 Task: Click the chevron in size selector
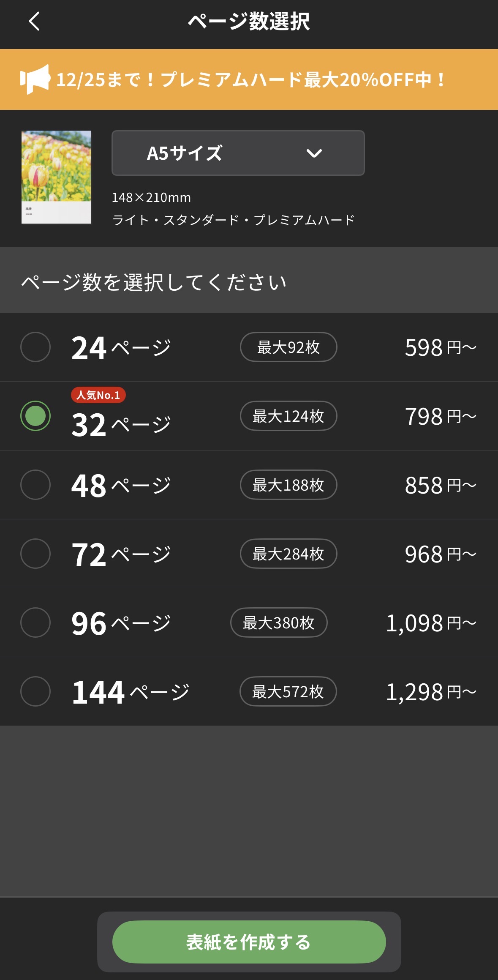point(314,153)
